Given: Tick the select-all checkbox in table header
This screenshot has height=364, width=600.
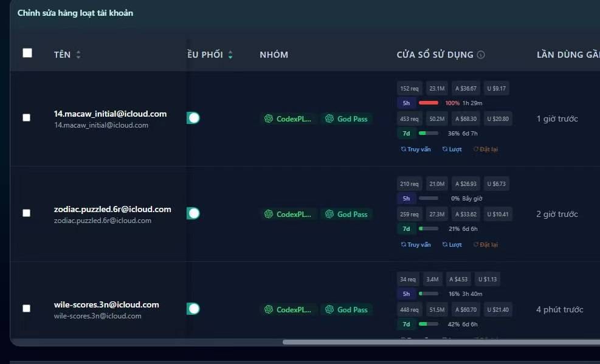Looking at the screenshot, I should click(x=27, y=53).
